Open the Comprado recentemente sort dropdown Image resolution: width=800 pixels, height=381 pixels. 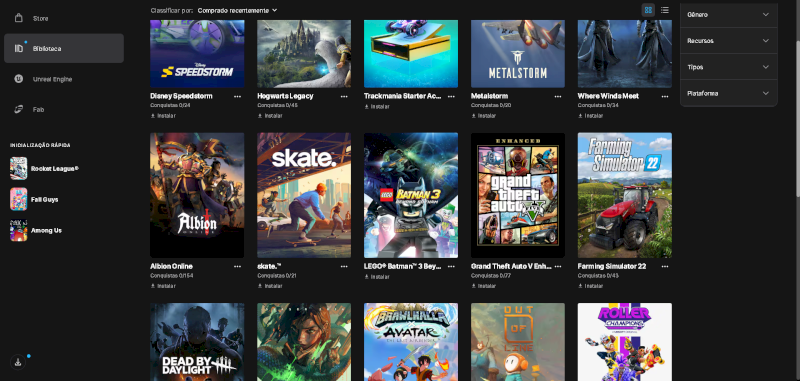tap(237, 10)
